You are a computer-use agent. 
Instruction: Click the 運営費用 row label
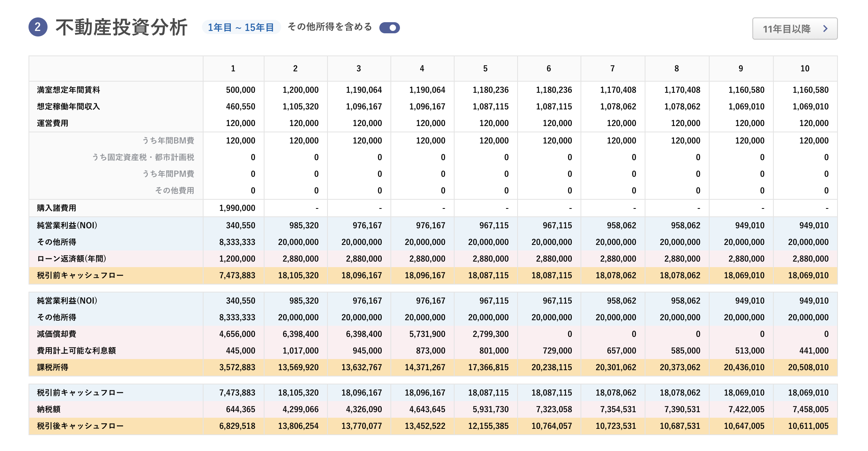(53, 123)
